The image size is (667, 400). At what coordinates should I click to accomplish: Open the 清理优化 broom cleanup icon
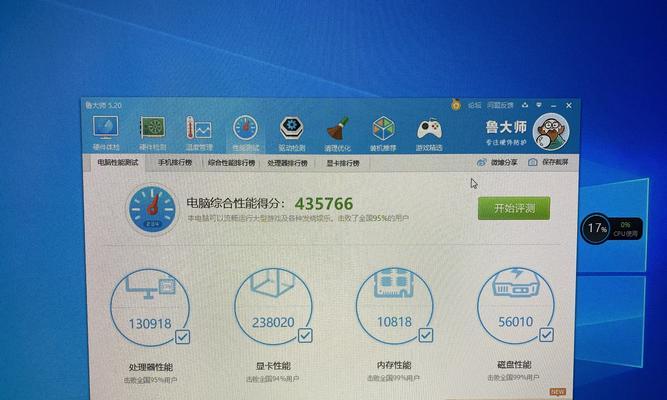coord(338,128)
